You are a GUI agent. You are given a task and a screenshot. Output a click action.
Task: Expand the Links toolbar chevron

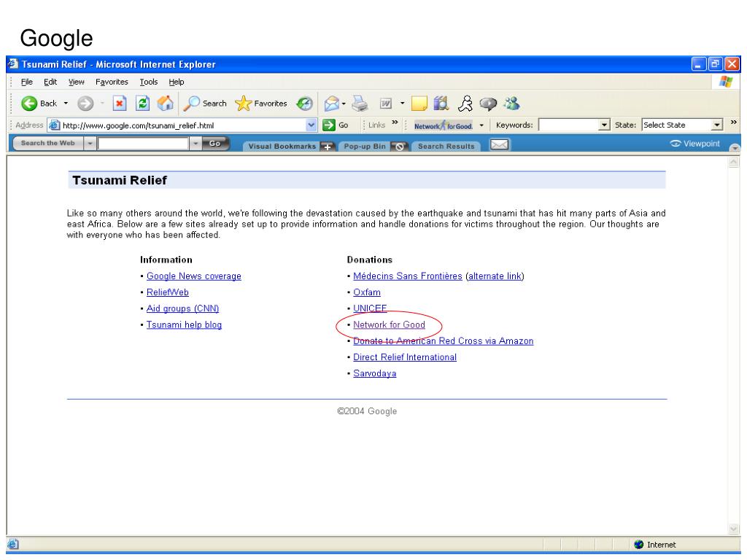(395, 122)
